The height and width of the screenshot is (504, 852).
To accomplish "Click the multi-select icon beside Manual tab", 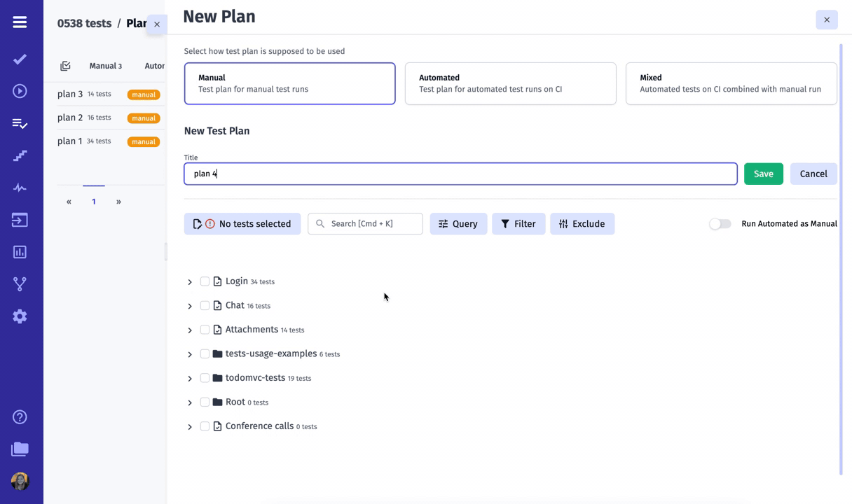I will click(x=65, y=66).
